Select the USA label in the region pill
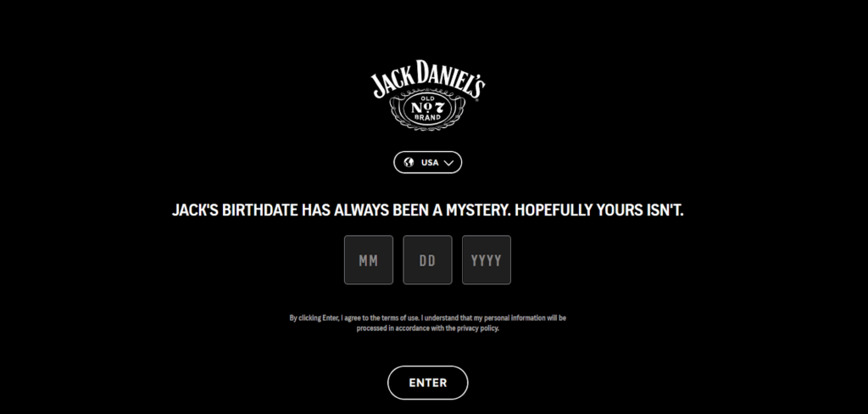This screenshot has height=414, width=868. tap(430, 162)
